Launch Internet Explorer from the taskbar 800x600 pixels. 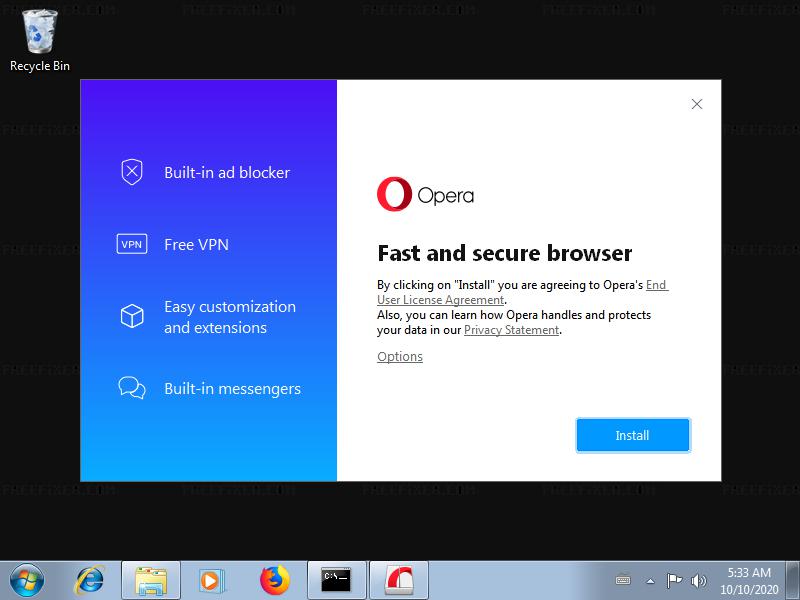pos(90,579)
